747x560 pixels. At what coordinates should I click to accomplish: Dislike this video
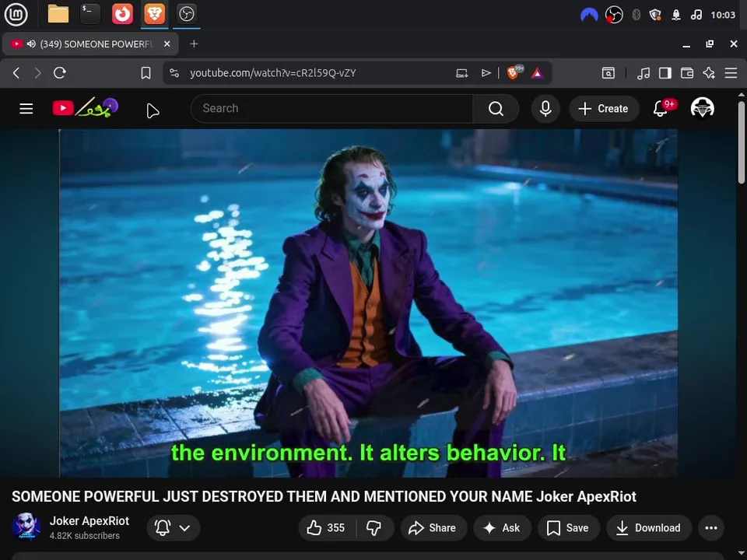(x=374, y=527)
